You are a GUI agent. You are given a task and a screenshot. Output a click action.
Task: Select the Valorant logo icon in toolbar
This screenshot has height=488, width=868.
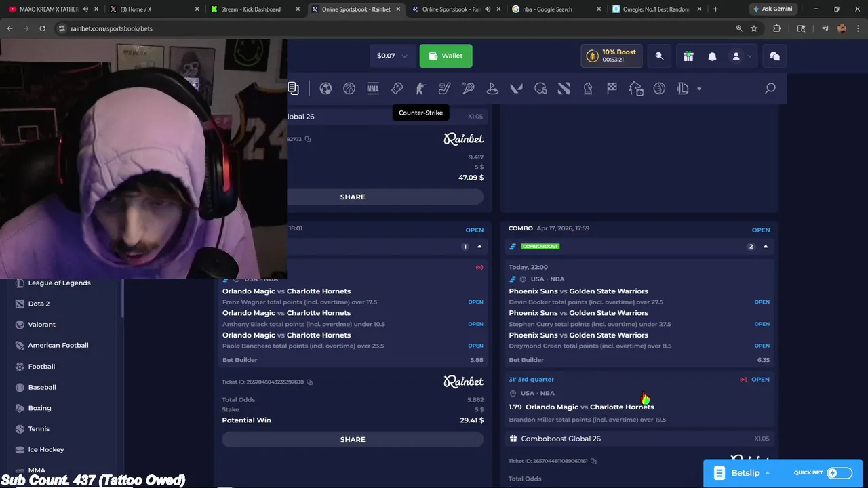click(516, 88)
